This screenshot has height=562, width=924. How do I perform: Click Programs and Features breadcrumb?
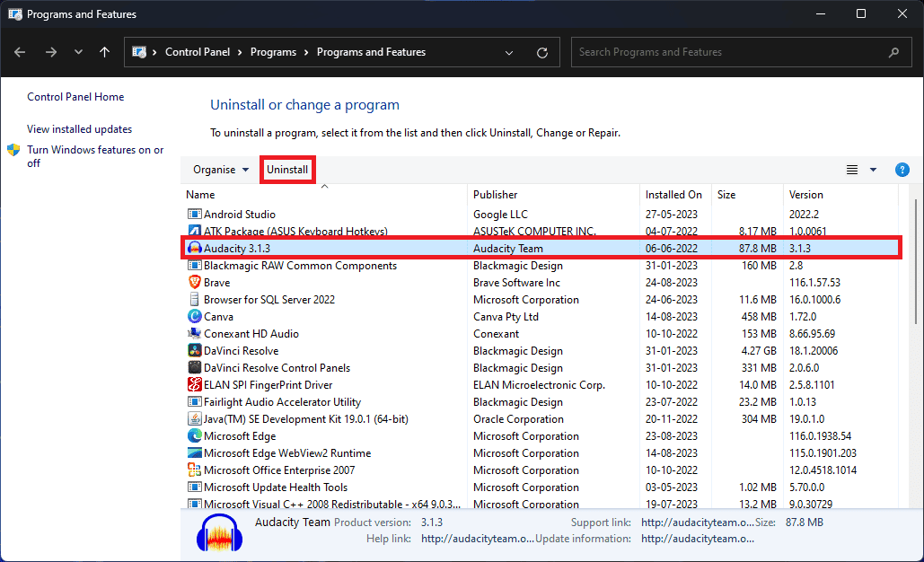[x=371, y=52]
